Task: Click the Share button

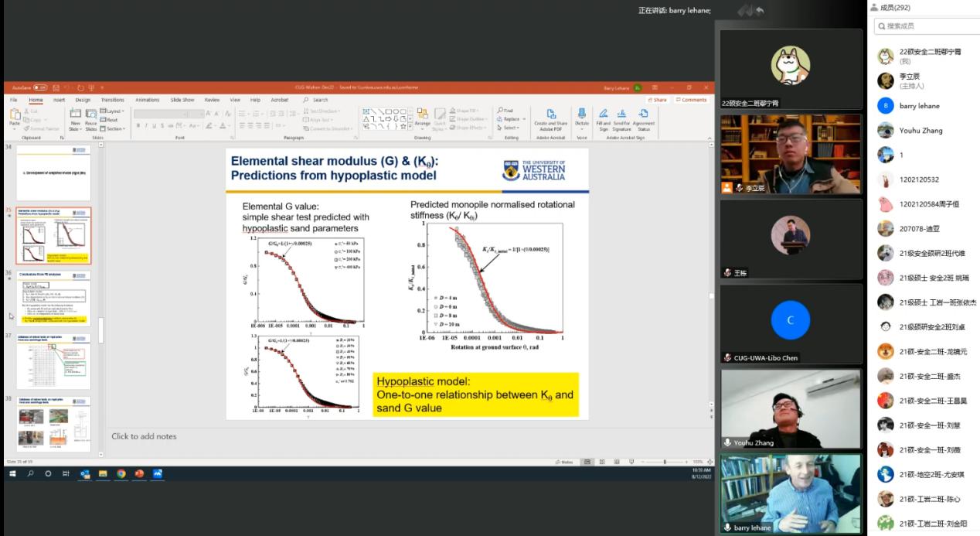Action: tap(658, 100)
